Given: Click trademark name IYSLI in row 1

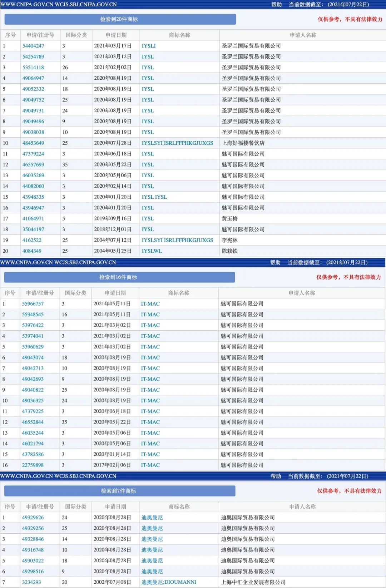Looking at the screenshot, I should tap(149, 46).
